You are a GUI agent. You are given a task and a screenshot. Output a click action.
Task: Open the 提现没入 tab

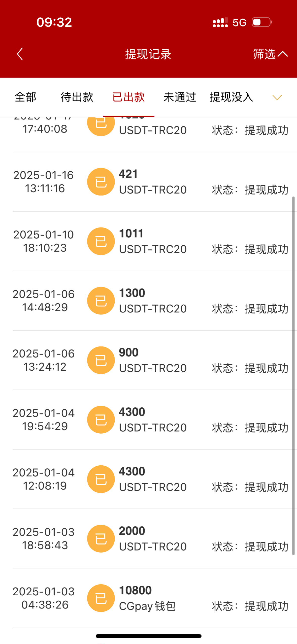pos(232,97)
